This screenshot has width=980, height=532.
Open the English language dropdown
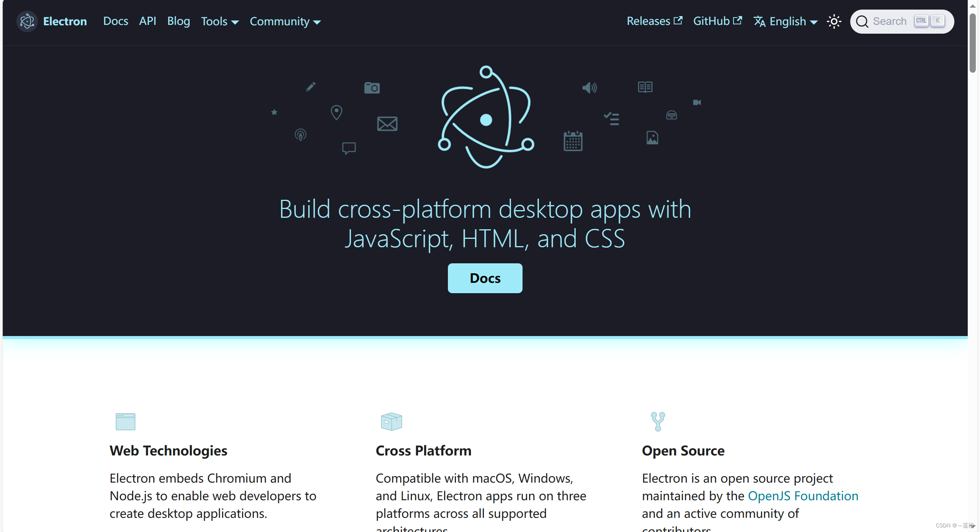click(x=786, y=21)
